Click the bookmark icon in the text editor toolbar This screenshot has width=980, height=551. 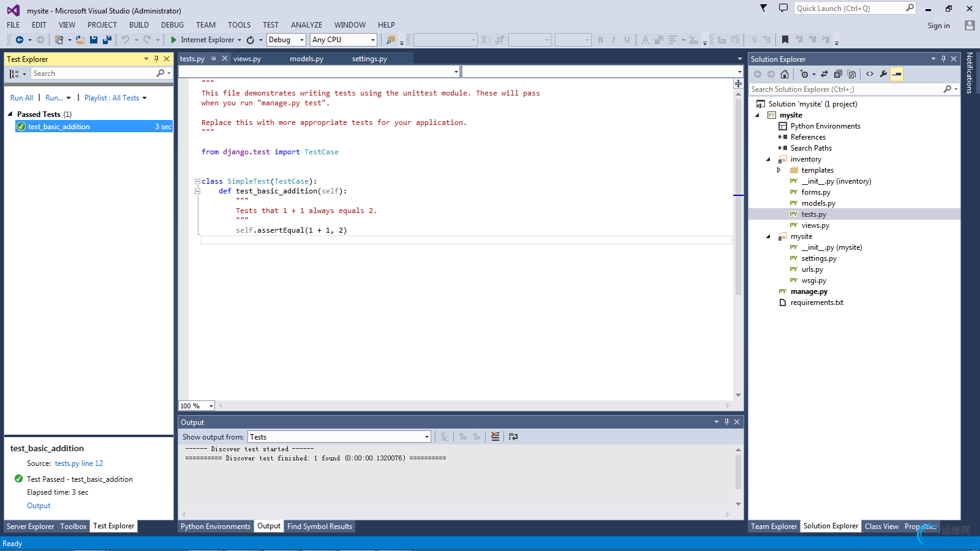(x=785, y=40)
